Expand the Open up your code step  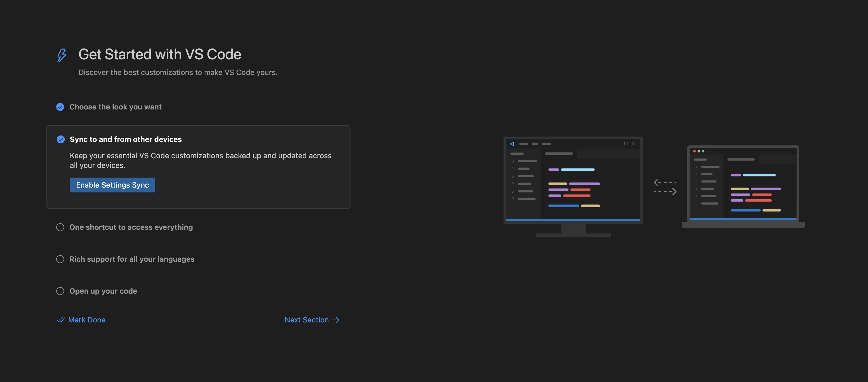click(x=103, y=291)
